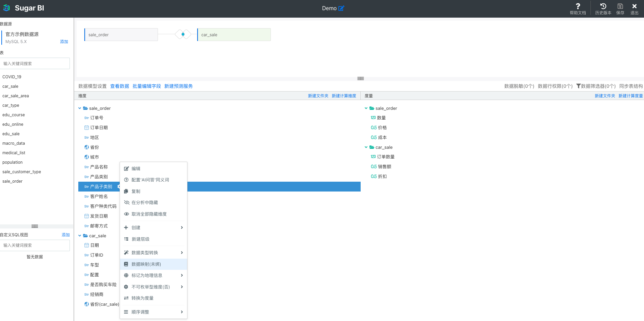Select 数据映射(未绑) in the context menu
The height and width of the screenshot is (321, 644).
pos(154,264)
